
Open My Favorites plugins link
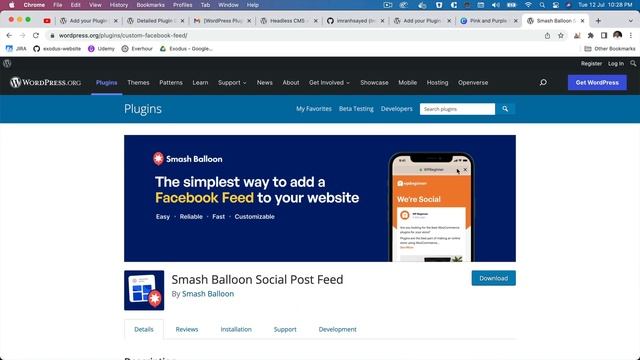pos(313,109)
